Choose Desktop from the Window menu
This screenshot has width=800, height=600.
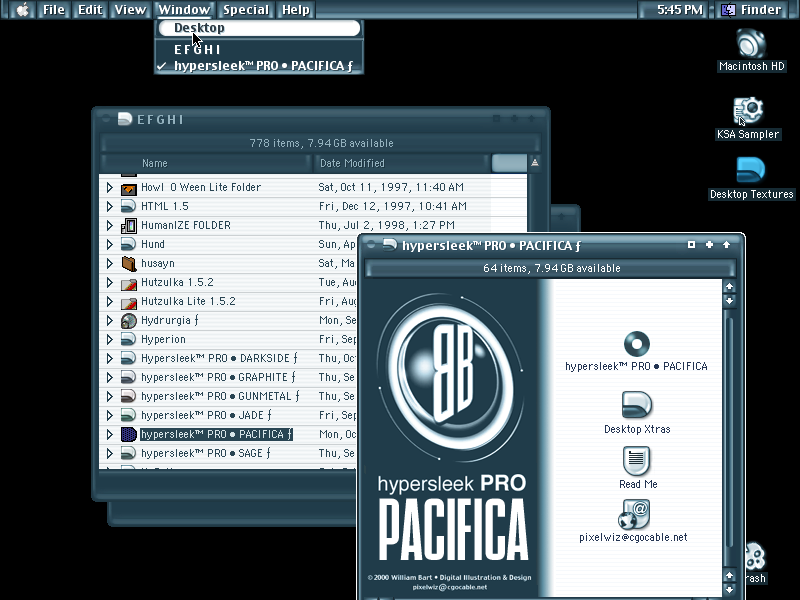(x=259, y=28)
